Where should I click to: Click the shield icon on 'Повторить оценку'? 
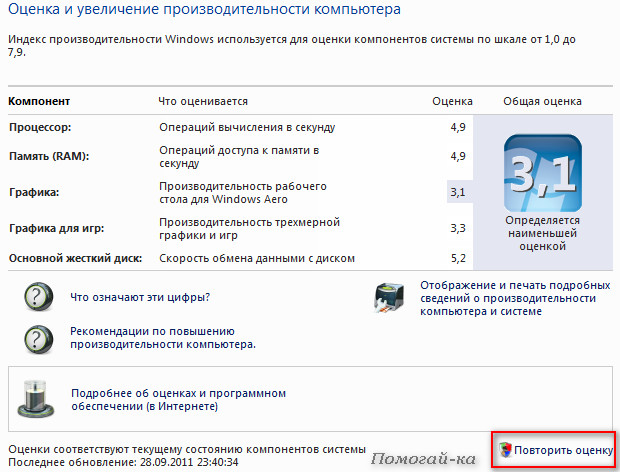click(505, 450)
